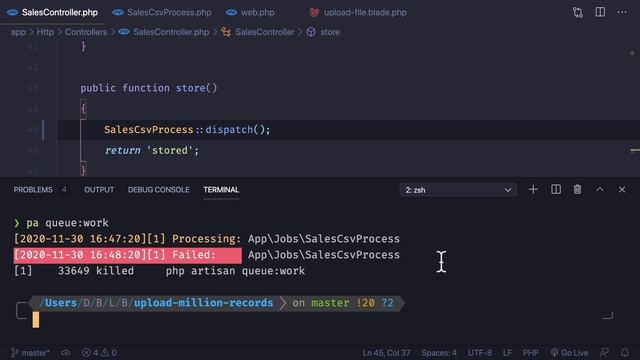
Task: Click the feedback icon in status bar
Action: pyautogui.click(x=604, y=353)
